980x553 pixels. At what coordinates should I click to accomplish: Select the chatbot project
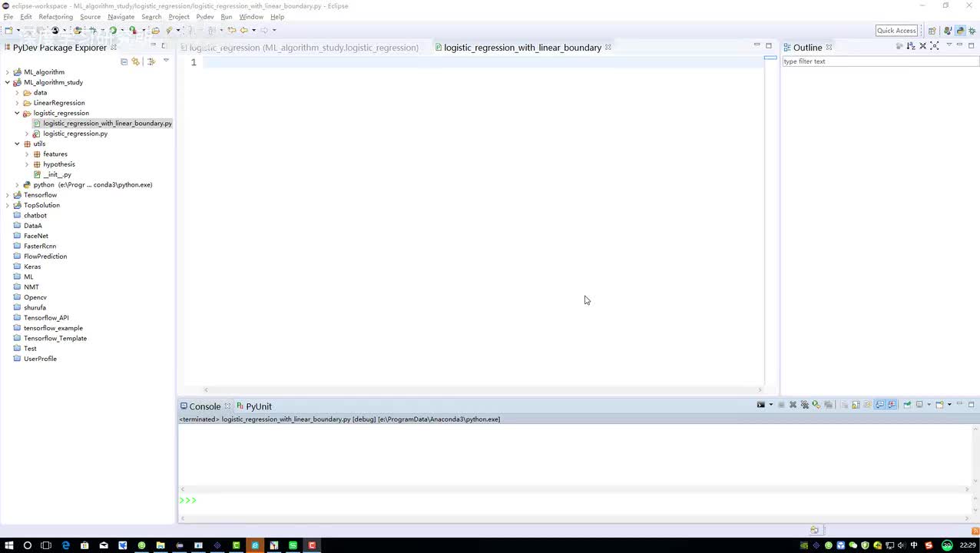[35, 216]
